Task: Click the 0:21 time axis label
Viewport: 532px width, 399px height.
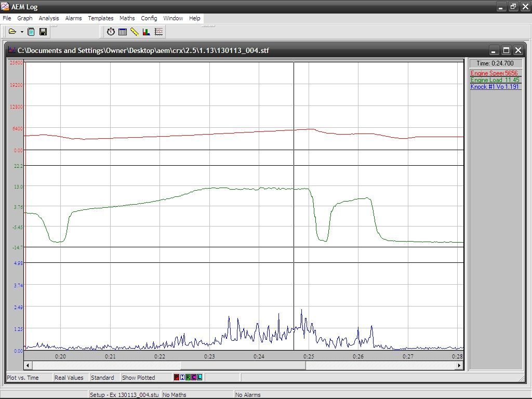Action: [x=110, y=356]
